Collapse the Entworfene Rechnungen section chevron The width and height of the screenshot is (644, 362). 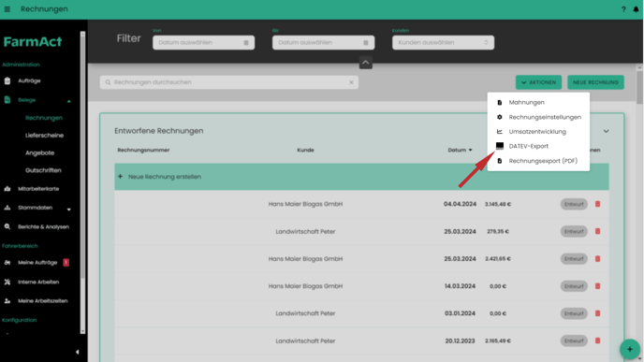click(x=606, y=131)
